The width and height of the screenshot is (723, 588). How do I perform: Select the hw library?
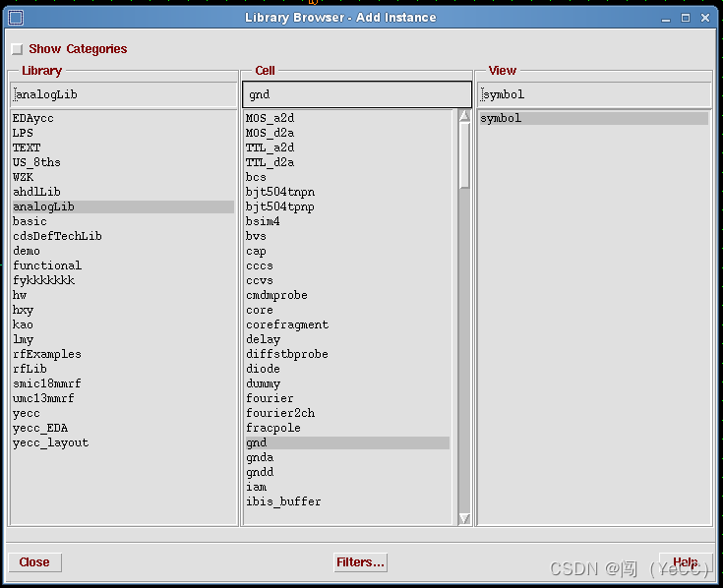click(20, 295)
